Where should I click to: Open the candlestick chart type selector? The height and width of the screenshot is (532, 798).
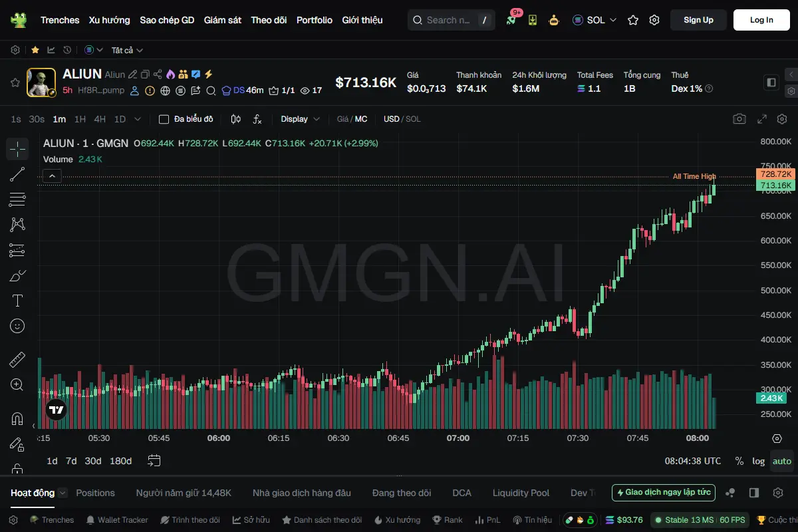click(x=235, y=119)
